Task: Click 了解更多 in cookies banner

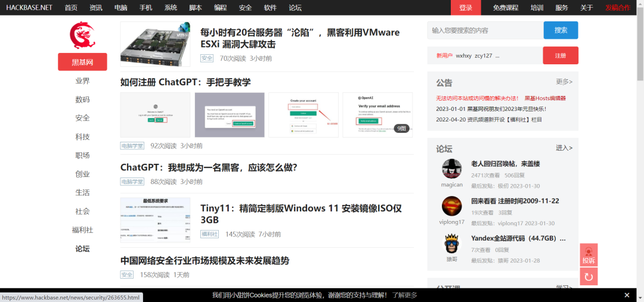Action: point(404,295)
